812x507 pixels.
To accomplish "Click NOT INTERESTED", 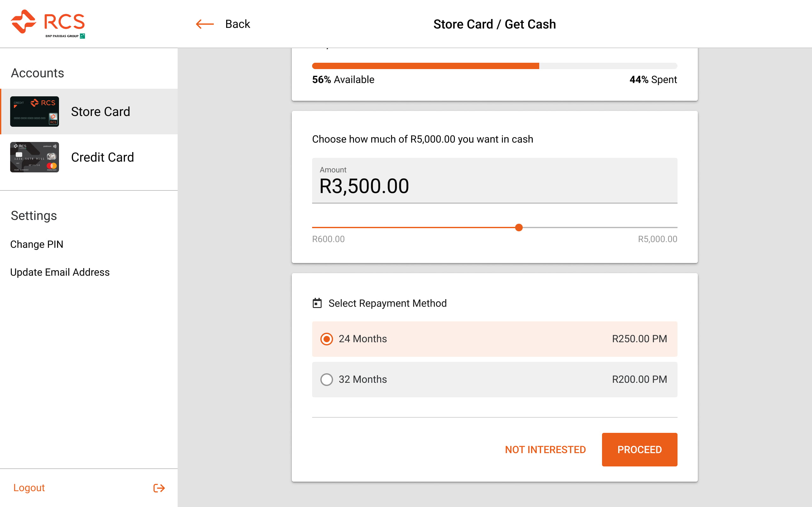I will coord(545,449).
